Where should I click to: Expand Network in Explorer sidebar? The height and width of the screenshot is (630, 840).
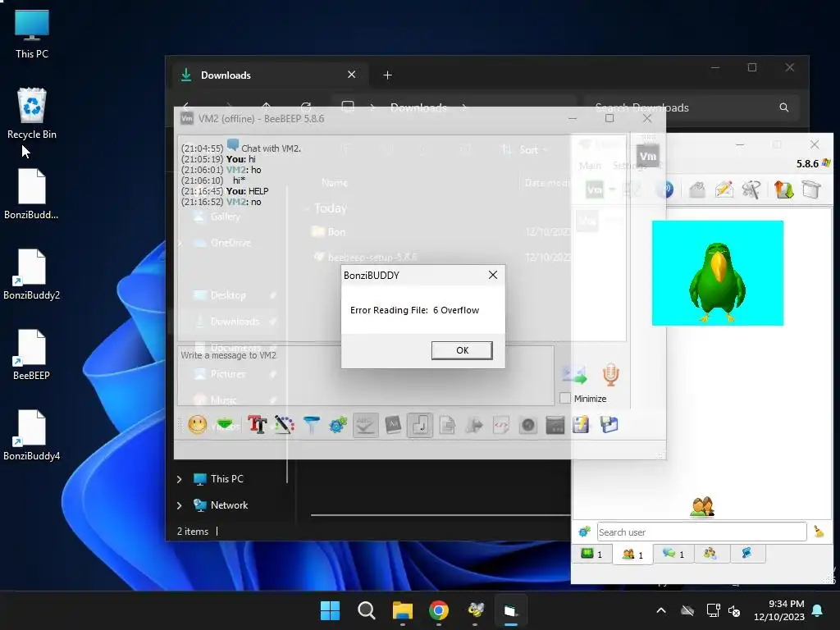[180, 505]
